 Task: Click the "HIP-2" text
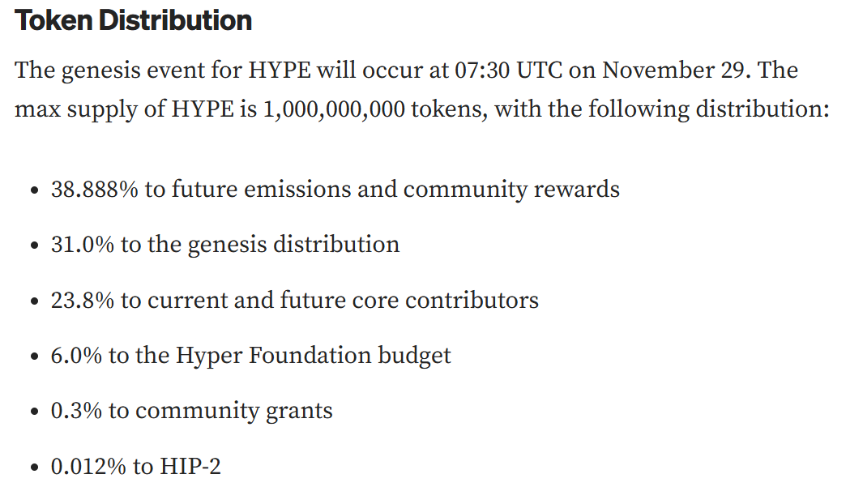(x=190, y=467)
